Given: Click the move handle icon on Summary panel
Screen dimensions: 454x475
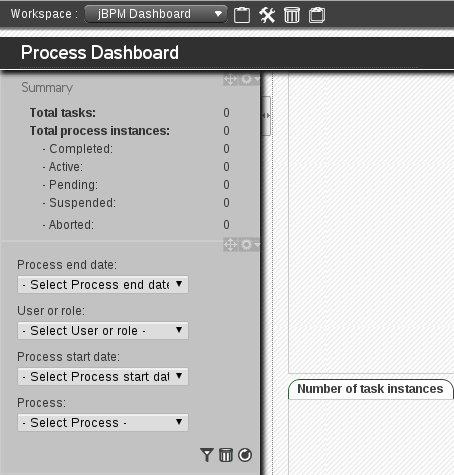Looking at the screenshot, I should pos(230,79).
